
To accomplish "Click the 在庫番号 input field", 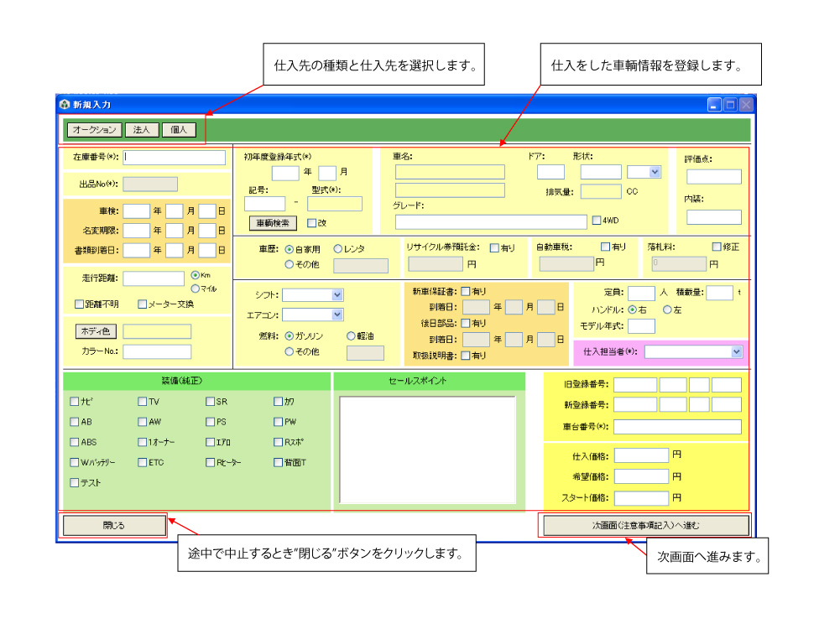I will 175,158.
